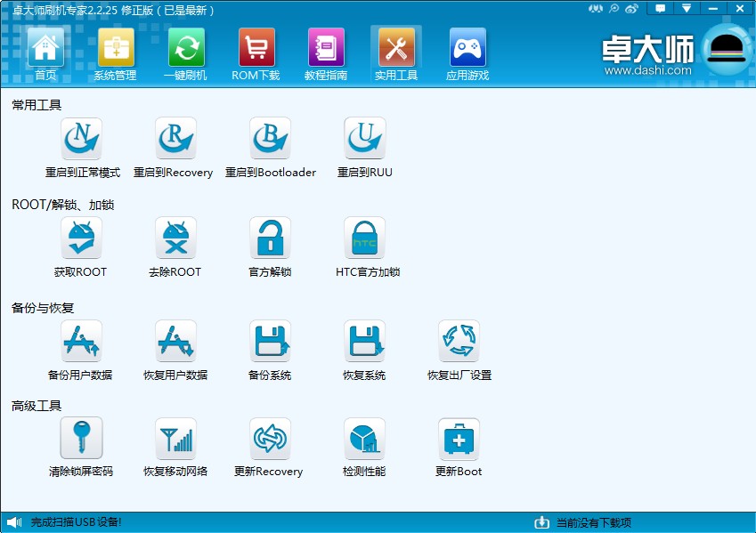
Task: Select 去除ROOT to remove root
Action: [x=175, y=240]
